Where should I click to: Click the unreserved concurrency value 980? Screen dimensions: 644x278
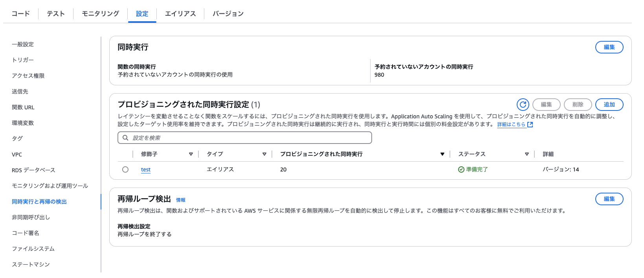[379, 75]
